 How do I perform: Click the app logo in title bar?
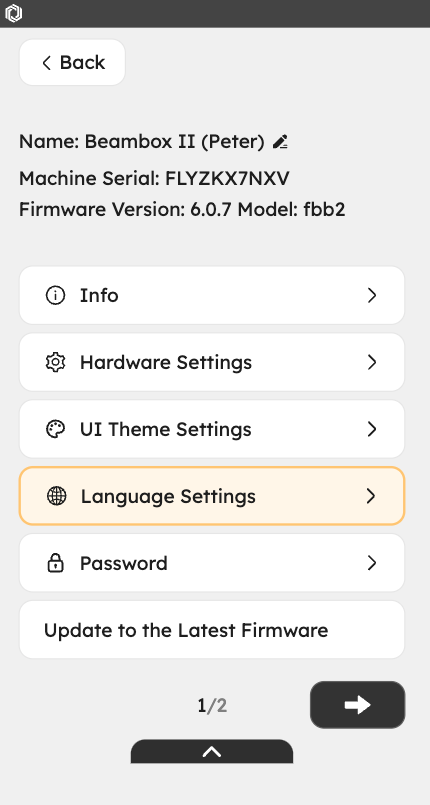[13, 13]
